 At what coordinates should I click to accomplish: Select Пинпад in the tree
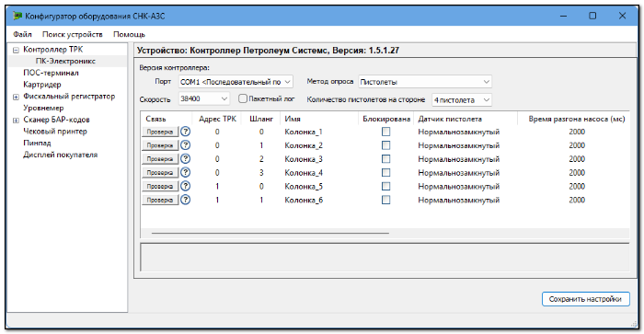tap(37, 143)
